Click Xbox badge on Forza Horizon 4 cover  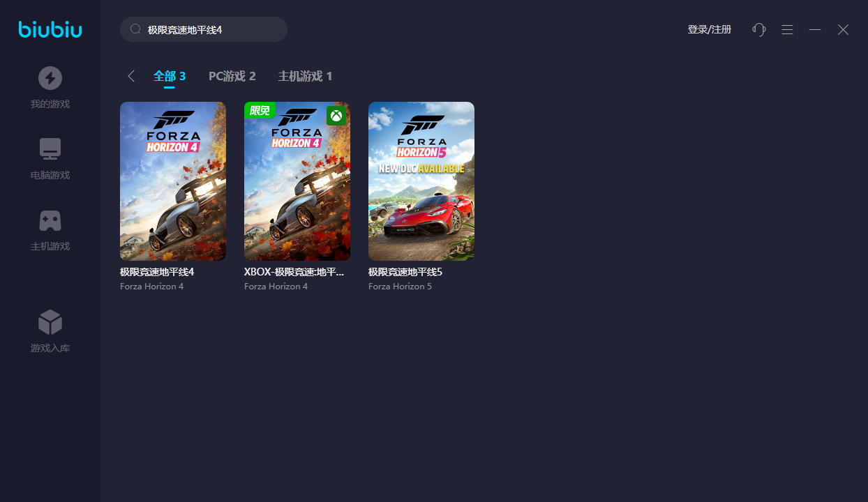click(x=336, y=115)
